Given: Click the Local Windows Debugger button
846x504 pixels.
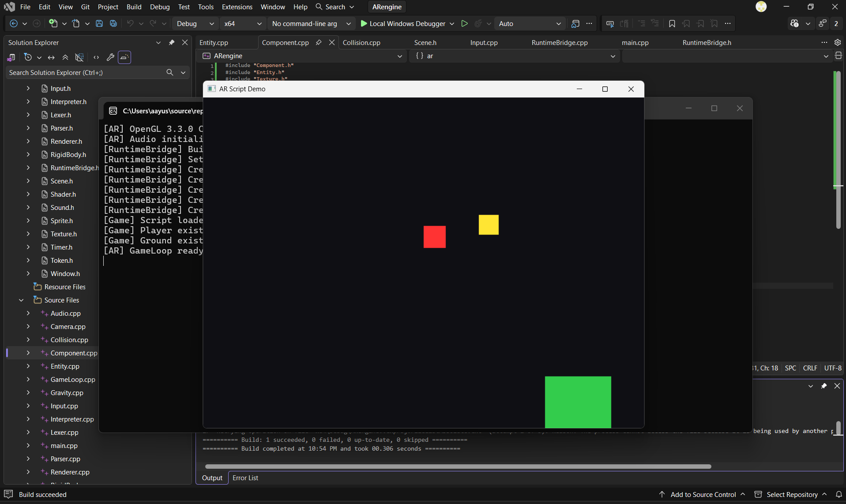Looking at the screenshot, I should (403, 23).
